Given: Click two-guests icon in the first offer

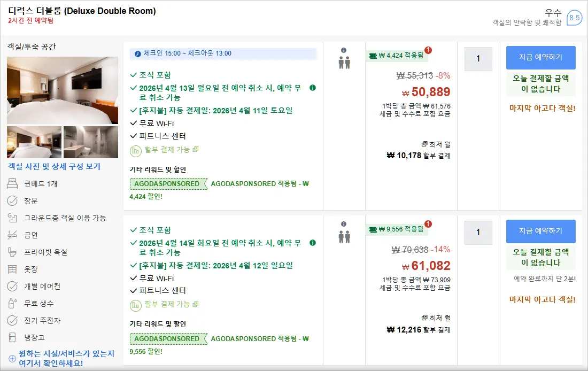Looking at the screenshot, I should (344, 63).
